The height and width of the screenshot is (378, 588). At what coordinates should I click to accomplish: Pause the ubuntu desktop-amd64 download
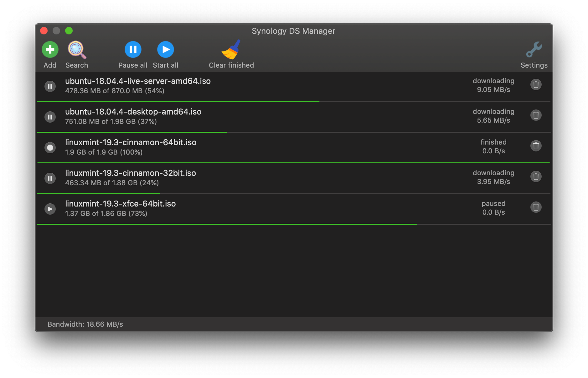click(50, 117)
